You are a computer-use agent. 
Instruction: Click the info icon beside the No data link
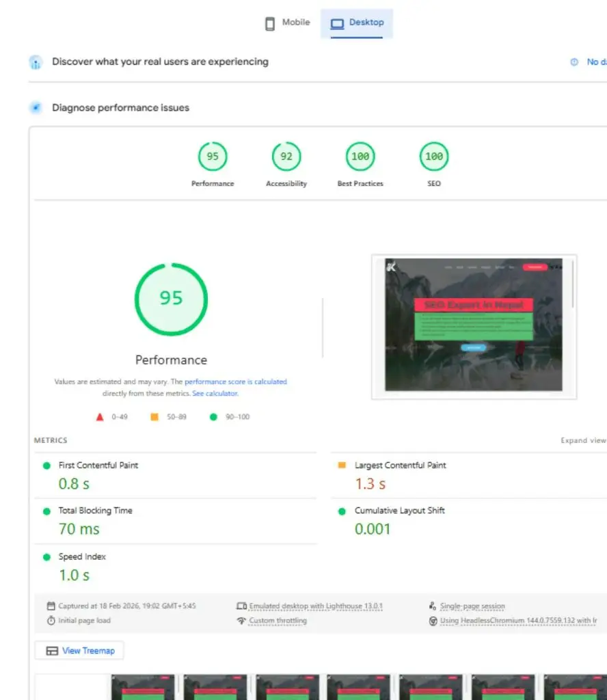(x=573, y=62)
